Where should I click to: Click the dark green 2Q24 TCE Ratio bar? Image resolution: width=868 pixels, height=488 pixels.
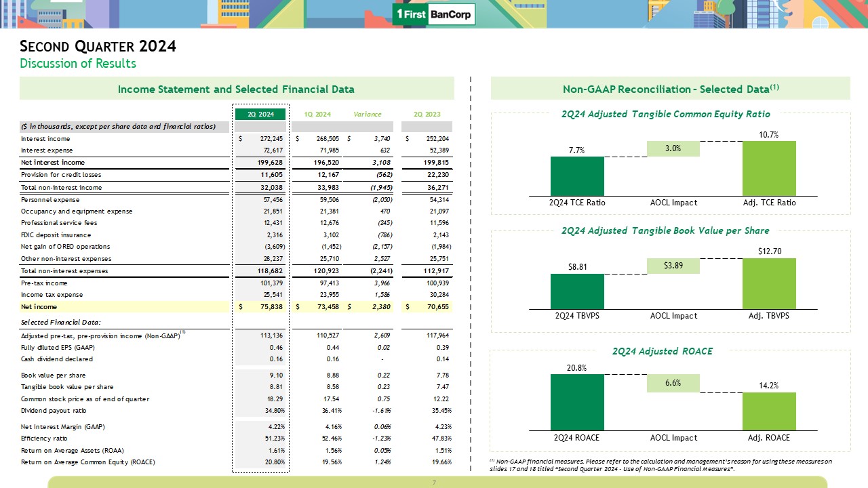point(576,176)
